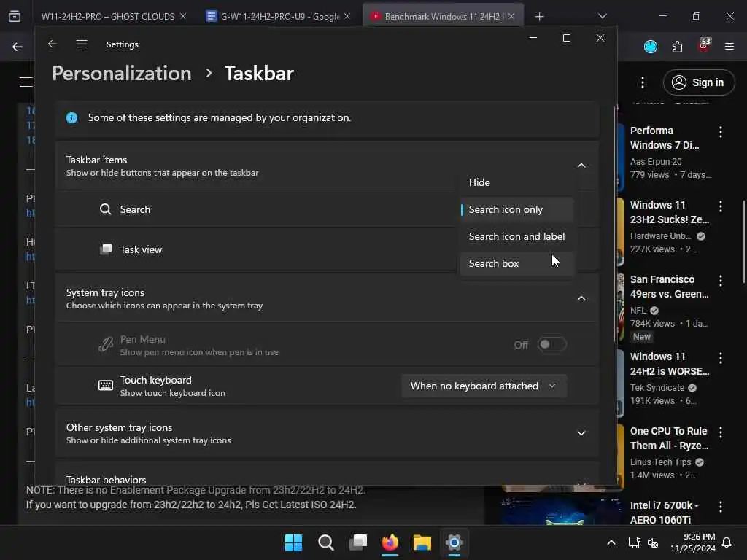This screenshot has height=560, width=747.
Task: Click the Settings gear in taskbar
Action: pyautogui.click(x=454, y=542)
